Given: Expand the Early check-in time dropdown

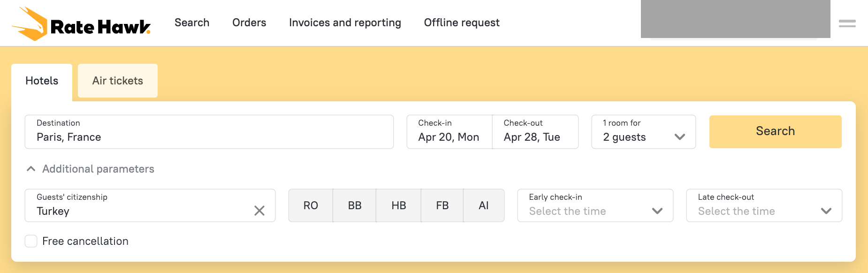Looking at the screenshot, I should (x=595, y=205).
